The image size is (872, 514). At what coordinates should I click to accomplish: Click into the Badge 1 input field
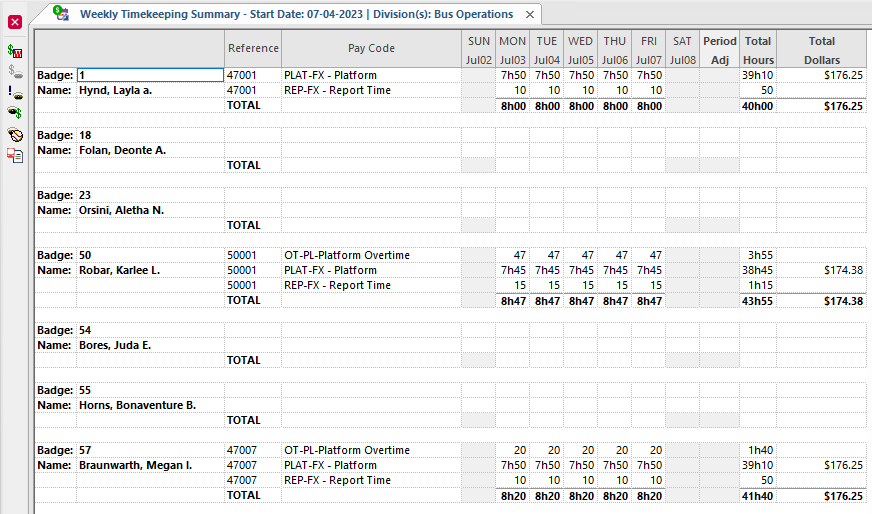pos(150,75)
